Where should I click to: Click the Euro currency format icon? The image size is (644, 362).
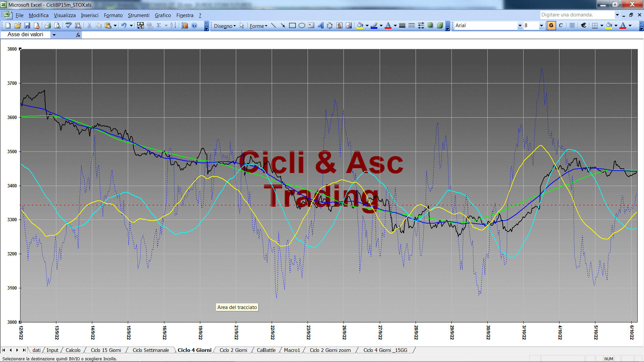coord(584,25)
